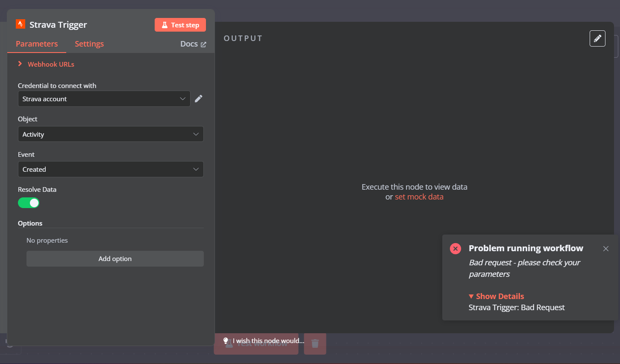The image size is (620, 364).
Task: Click the flask icon on Test step button
Action: (x=166, y=25)
